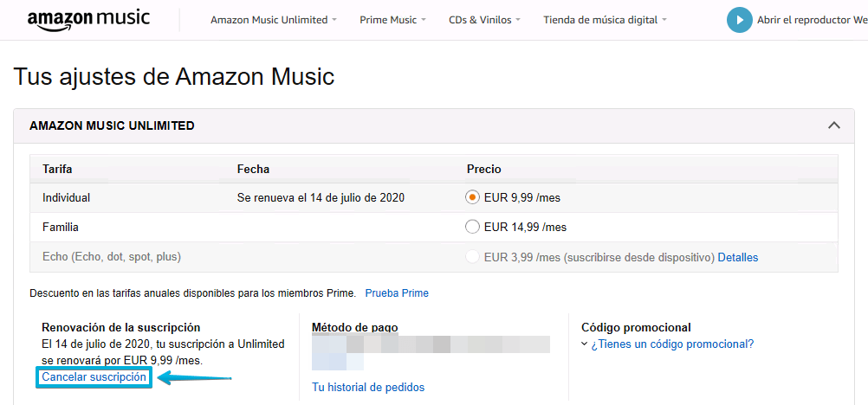Choose the Familia EUR 14,99 plan

coord(472,227)
